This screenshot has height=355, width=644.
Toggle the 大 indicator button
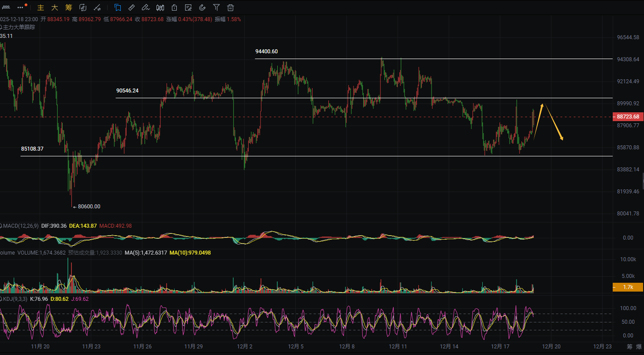click(54, 7)
